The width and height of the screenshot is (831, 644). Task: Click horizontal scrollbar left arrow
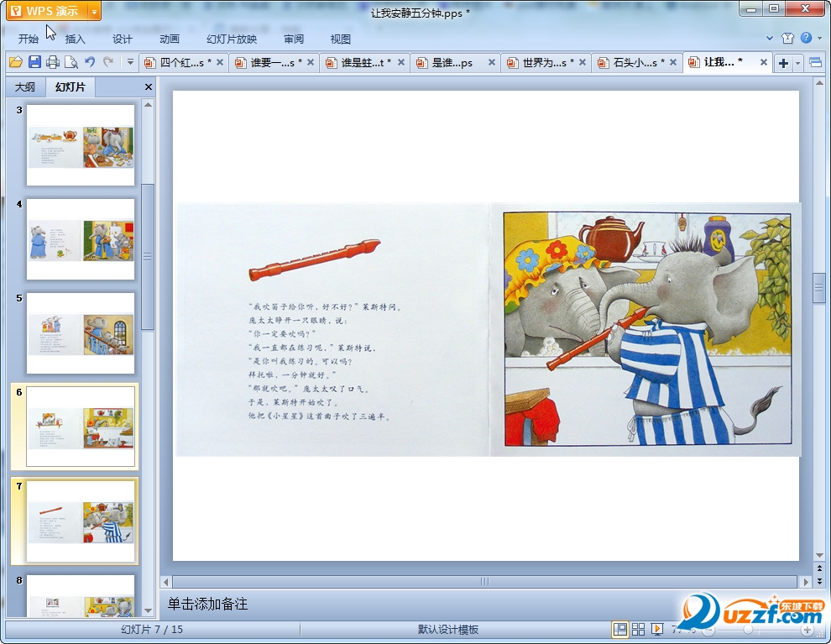[x=166, y=582]
